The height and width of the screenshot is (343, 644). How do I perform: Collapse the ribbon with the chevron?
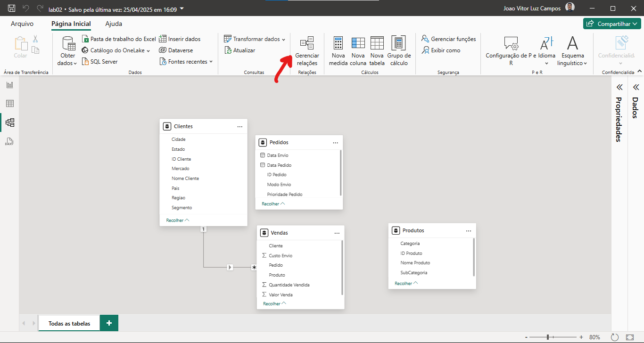tap(640, 71)
